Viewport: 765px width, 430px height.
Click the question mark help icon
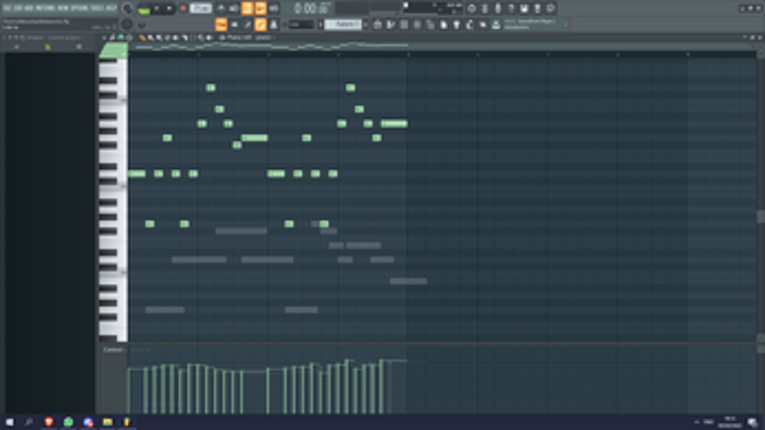click(x=511, y=8)
